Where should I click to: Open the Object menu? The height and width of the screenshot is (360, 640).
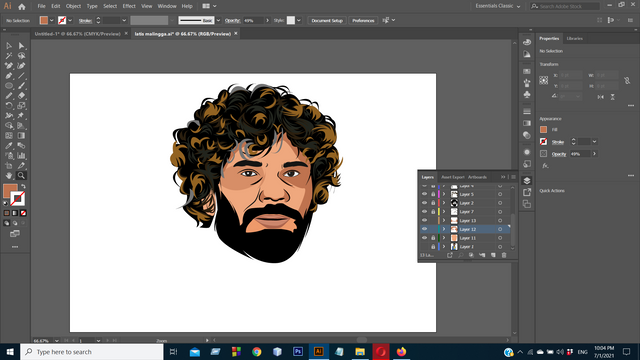[73, 6]
